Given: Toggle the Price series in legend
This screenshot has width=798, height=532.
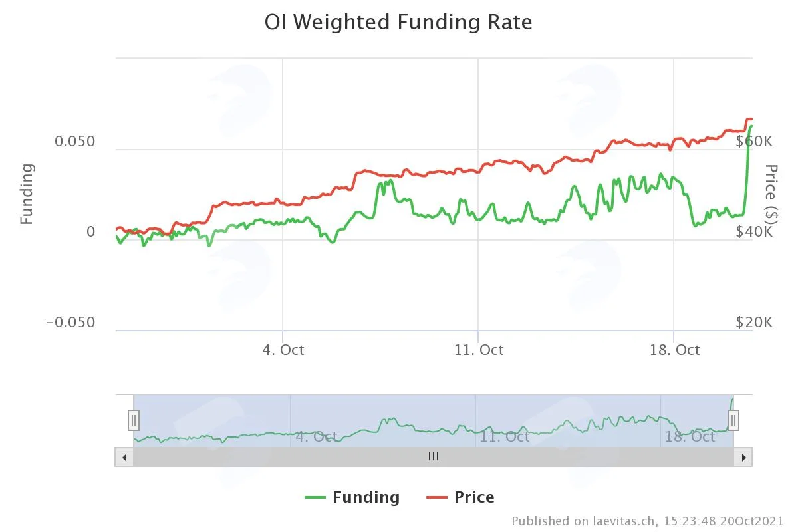Looking at the screenshot, I should pos(460,497).
